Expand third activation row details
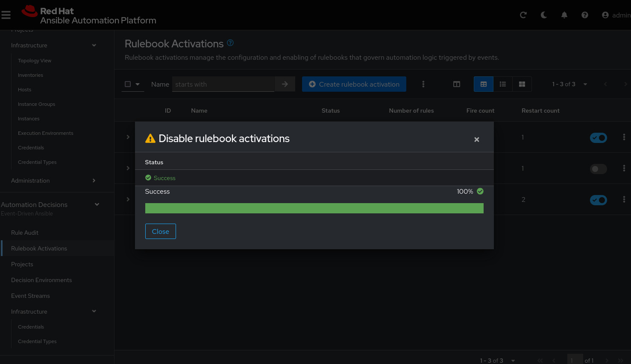Screen dimensions: 631x364 click(x=128, y=199)
